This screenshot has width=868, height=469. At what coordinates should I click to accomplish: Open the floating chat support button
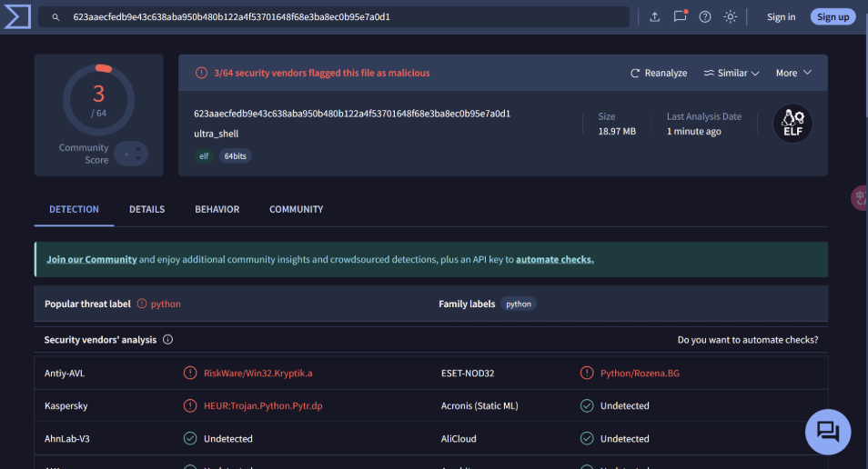pos(828,432)
